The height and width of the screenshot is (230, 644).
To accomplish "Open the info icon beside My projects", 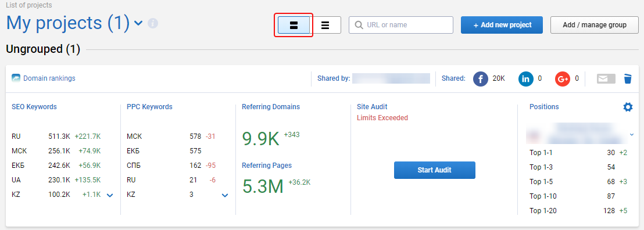I will point(153,23).
